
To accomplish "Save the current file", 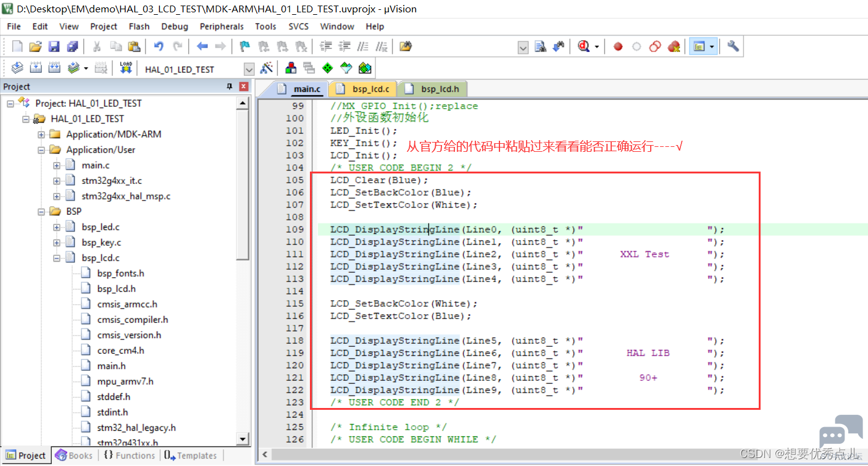I will (54, 47).
